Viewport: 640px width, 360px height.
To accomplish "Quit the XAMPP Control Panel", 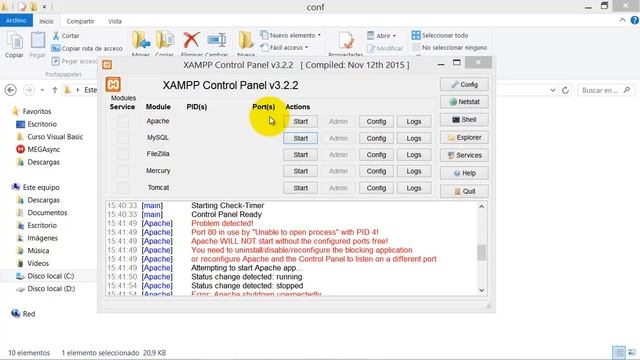I will click(464, 191).
